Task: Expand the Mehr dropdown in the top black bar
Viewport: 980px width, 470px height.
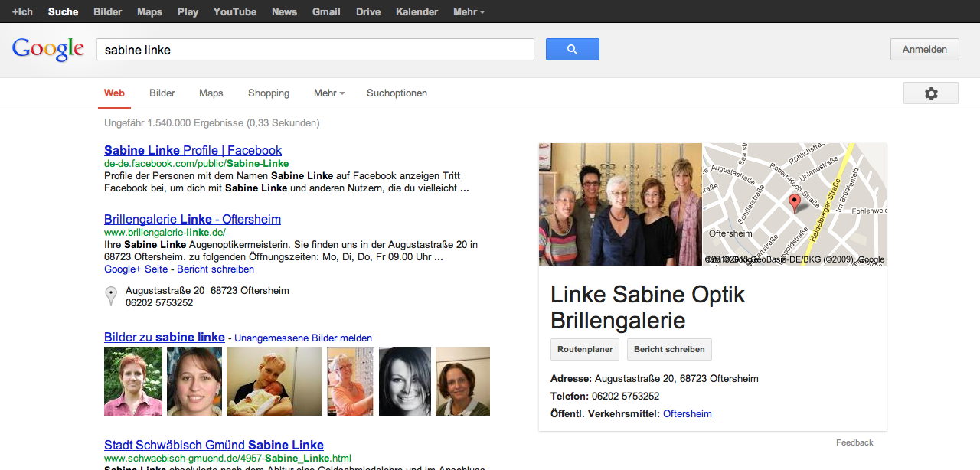Action: pos(469,11)
